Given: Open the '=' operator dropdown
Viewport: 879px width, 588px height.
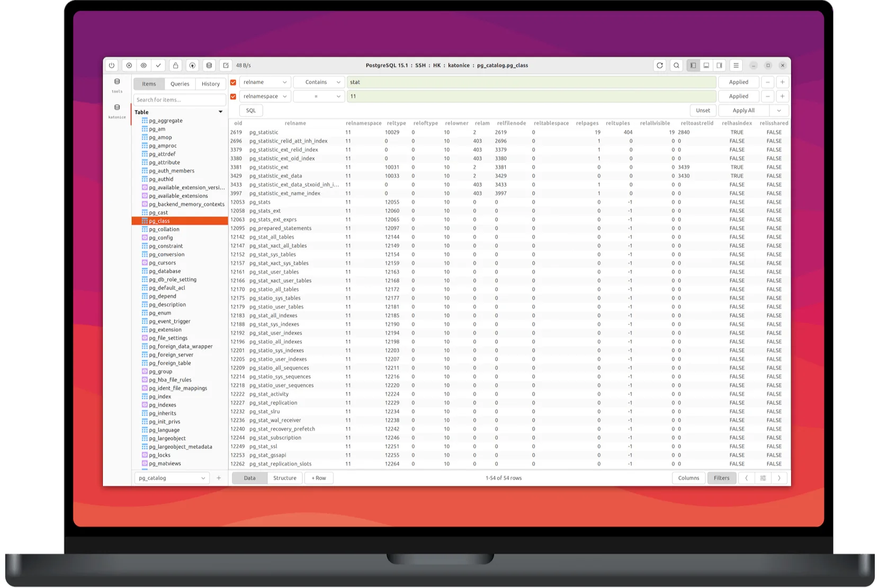Looking at the screenshot, I should point(319,97).
